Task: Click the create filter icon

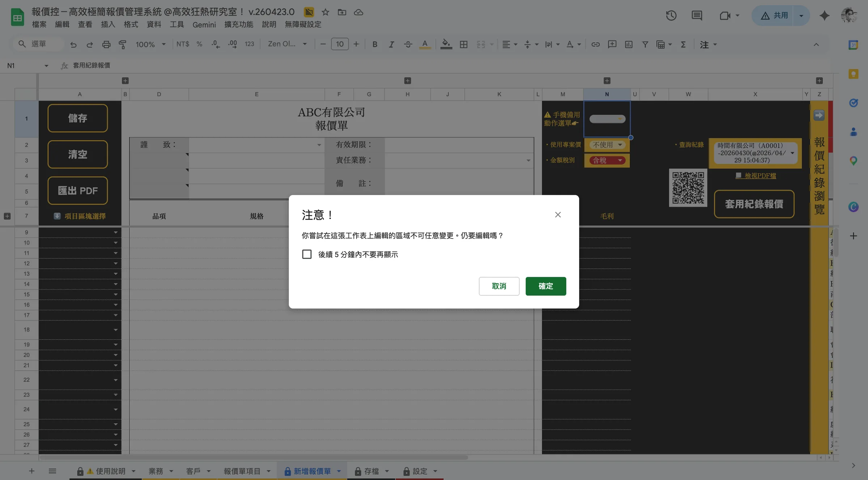Action: (x=645, y=44)
